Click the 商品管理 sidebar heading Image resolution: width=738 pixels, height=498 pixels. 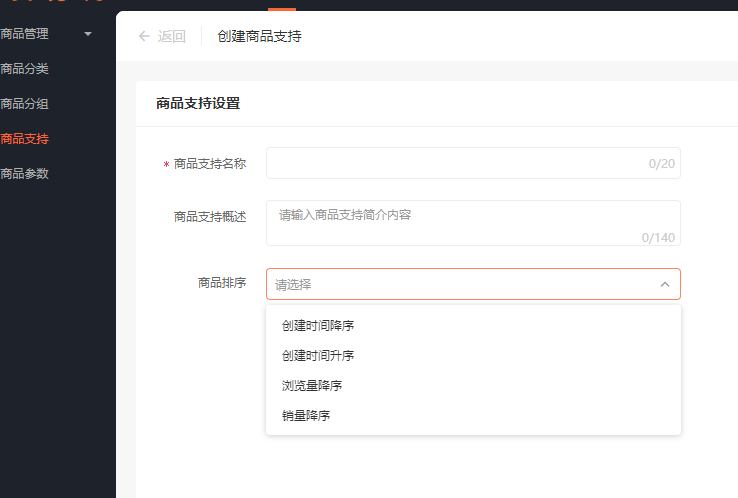coord(24,34)
